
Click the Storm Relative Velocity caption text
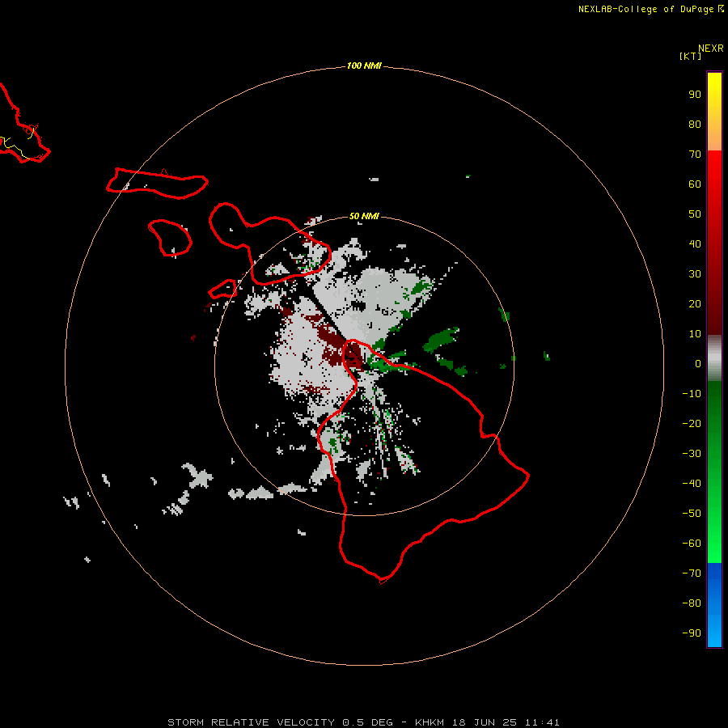point(363,722)
